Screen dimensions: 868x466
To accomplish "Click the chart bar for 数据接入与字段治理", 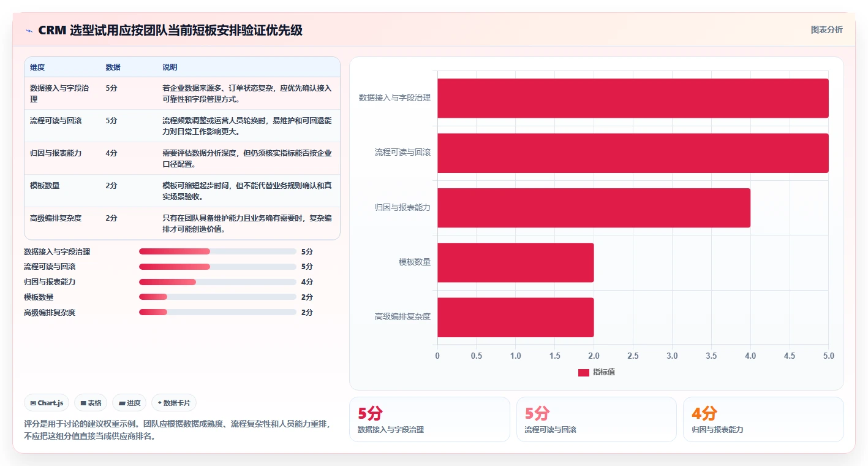I will 633,98.
